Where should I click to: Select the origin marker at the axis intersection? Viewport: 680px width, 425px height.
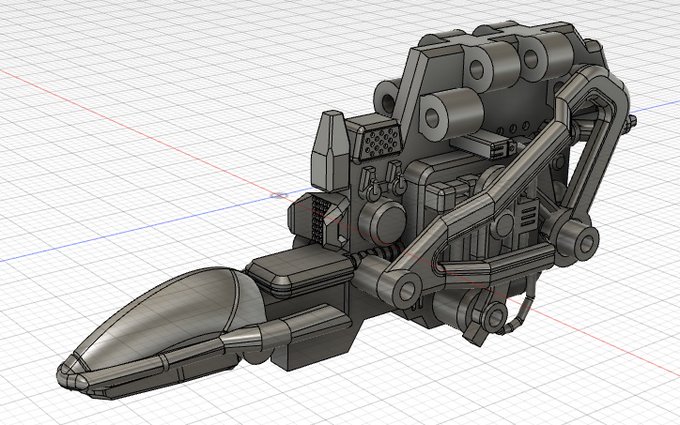(279, 196)
